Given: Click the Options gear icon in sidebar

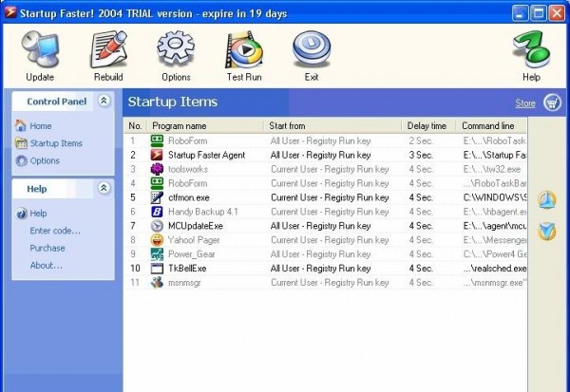Looking at the screenshot, I should [x=22, y=160].
